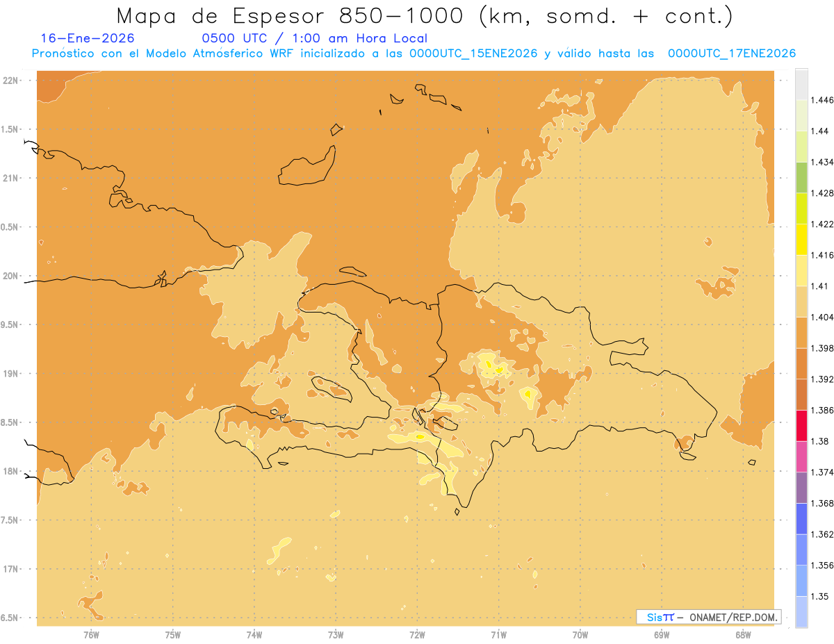Click the yellow-green legend swatch between 1.422 and 1.428
The height and width of the screenshot is (644, 834).
pyautogui.click(x=801, y=208)
